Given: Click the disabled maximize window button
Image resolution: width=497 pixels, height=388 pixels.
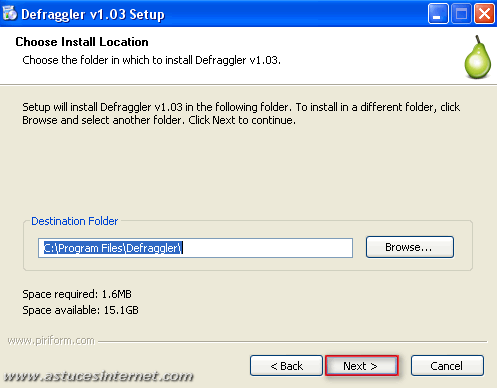Looking at the screenshot, I should click(461, 14).
